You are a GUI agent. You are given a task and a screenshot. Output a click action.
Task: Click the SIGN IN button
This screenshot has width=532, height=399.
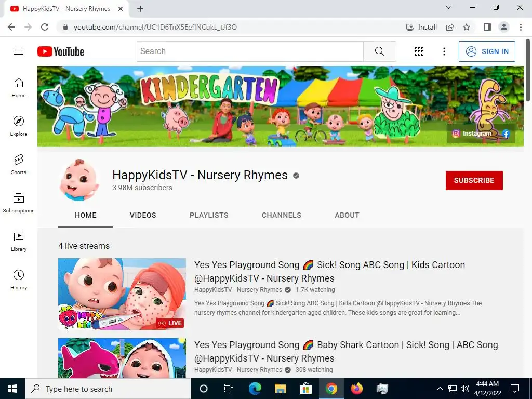487,51
